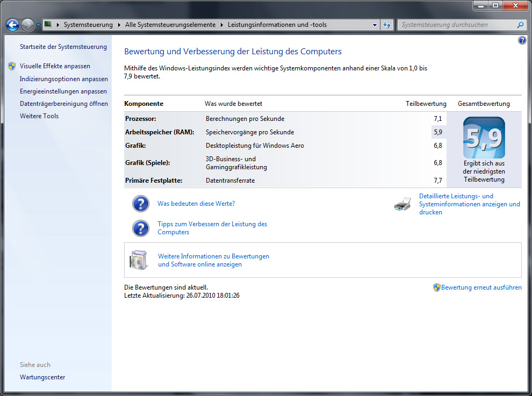Click the refresh button beside the address bar
Screen dimensions: 532x396
pyautogui.click(x=387, y=25)
